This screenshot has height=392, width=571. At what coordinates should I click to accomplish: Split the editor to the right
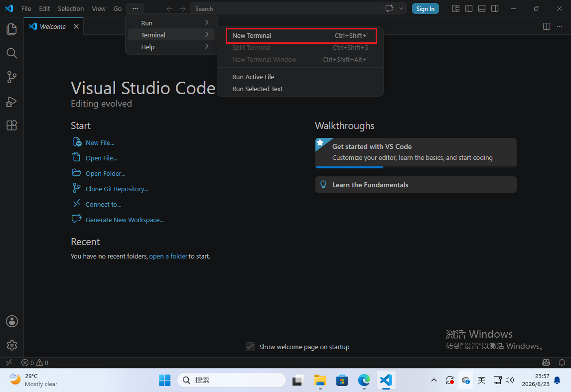click(x=546, y=26)
